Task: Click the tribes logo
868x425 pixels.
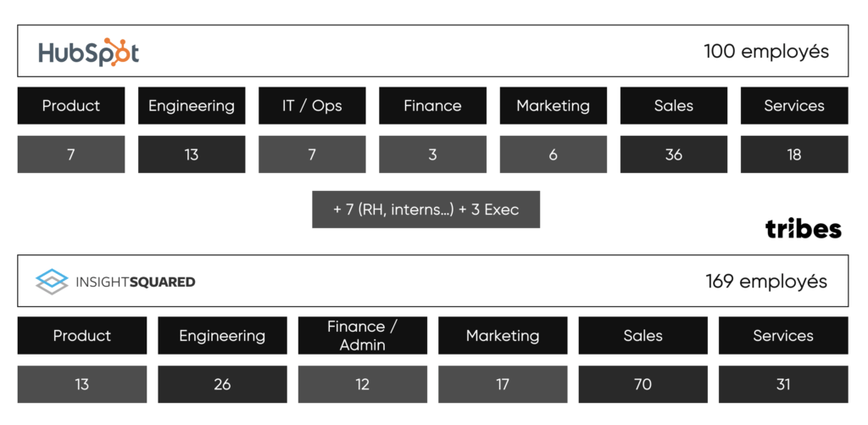Action: pyautogui.click(x=804, y=228)
